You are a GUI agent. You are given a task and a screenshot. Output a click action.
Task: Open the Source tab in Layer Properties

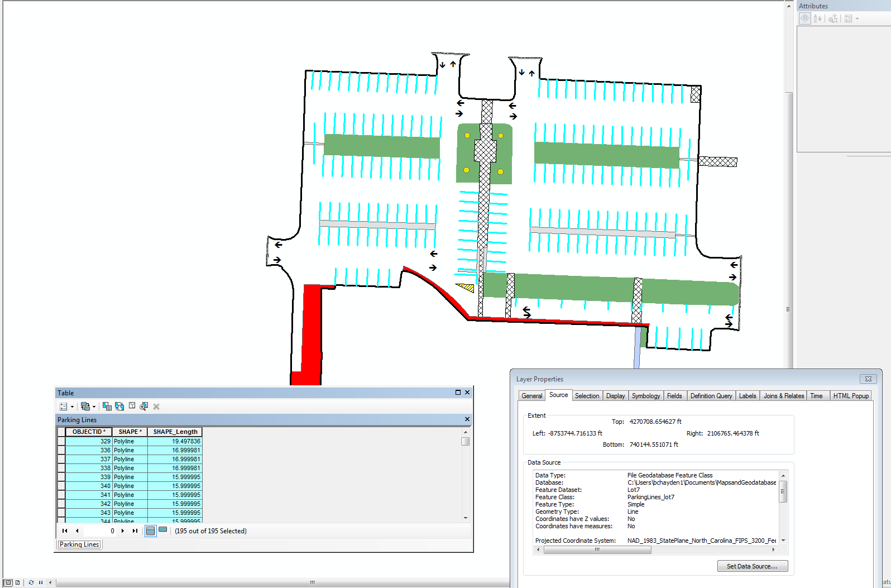pos(558,395)
